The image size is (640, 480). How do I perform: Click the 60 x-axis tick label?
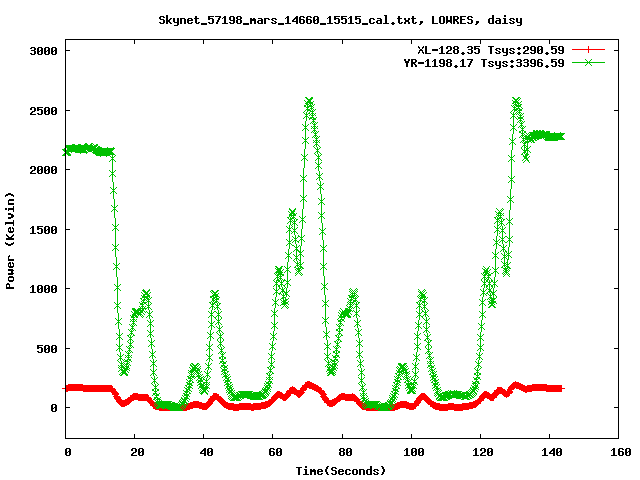click(x=276, y=452)
